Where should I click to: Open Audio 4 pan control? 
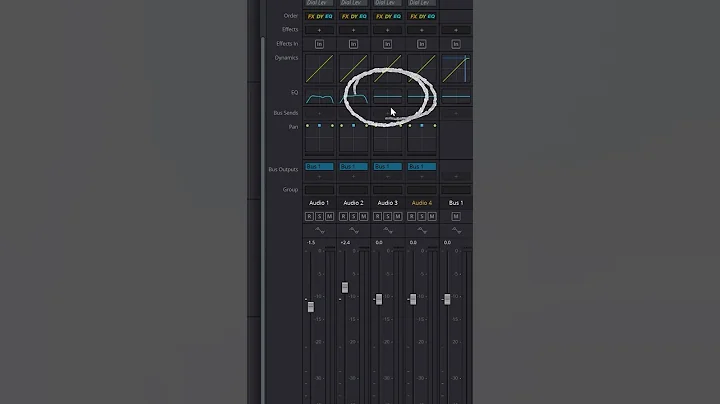click(x=422, y=138)
